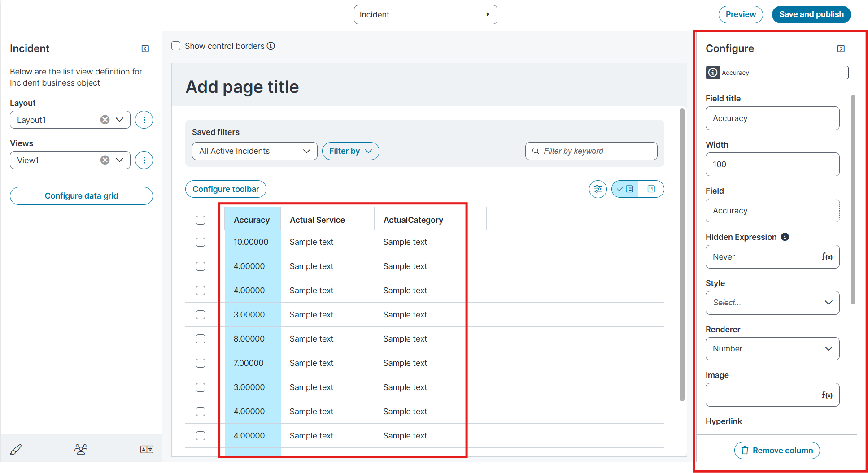Collapse the Incident left panel
The image size is (868, 473).
coord(145,48)
